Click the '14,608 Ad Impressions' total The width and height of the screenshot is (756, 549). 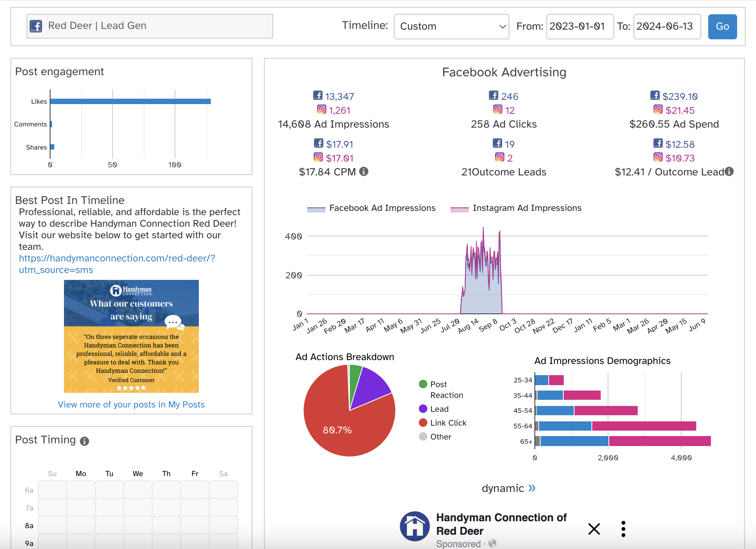pos(333,124)
